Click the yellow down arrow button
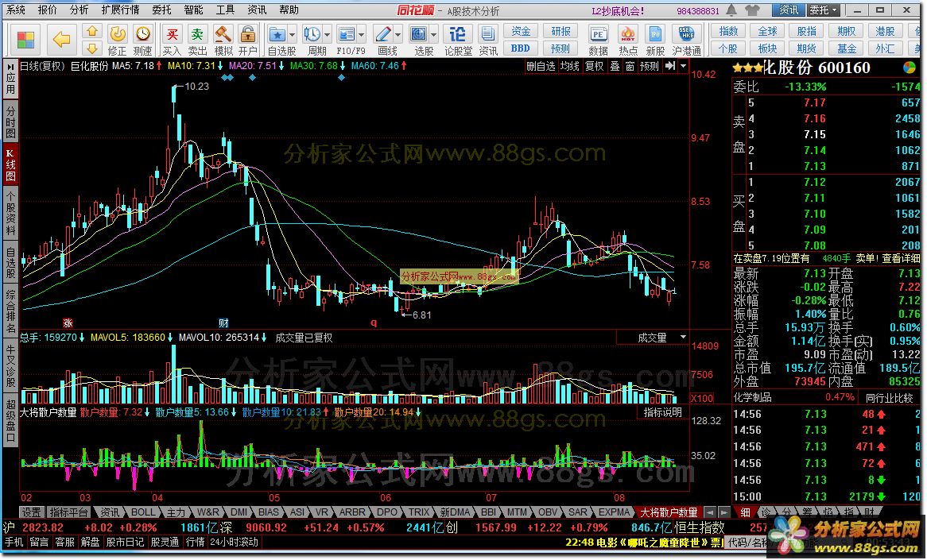Image resolution: width=927 pixels, height=560 pixels. click(92, 48)
